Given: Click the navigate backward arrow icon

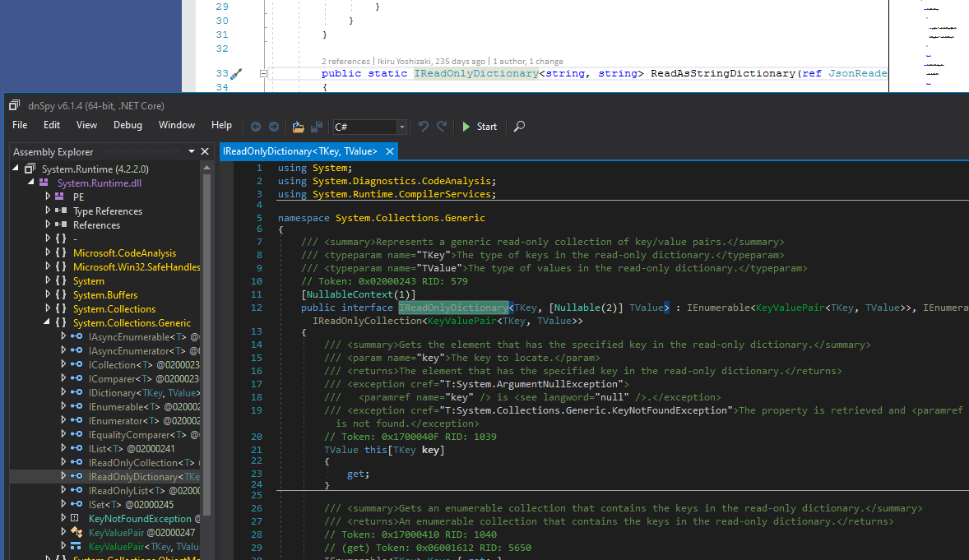Looking at the screenshot, I should pos(256,127).
